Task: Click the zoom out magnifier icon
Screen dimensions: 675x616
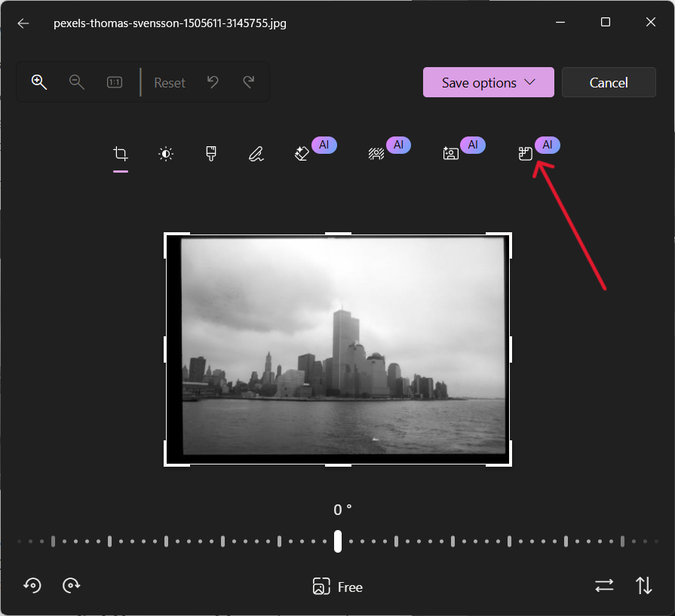Action: coord(76,82)
